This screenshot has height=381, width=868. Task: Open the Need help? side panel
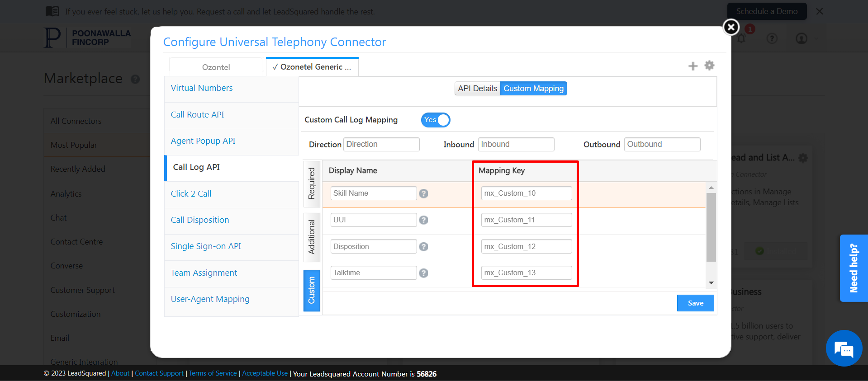click(x=854, y=268)
